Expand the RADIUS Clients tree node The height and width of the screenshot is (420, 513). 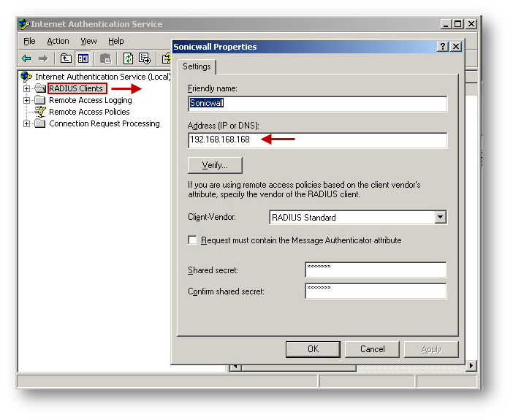[27, 88]
